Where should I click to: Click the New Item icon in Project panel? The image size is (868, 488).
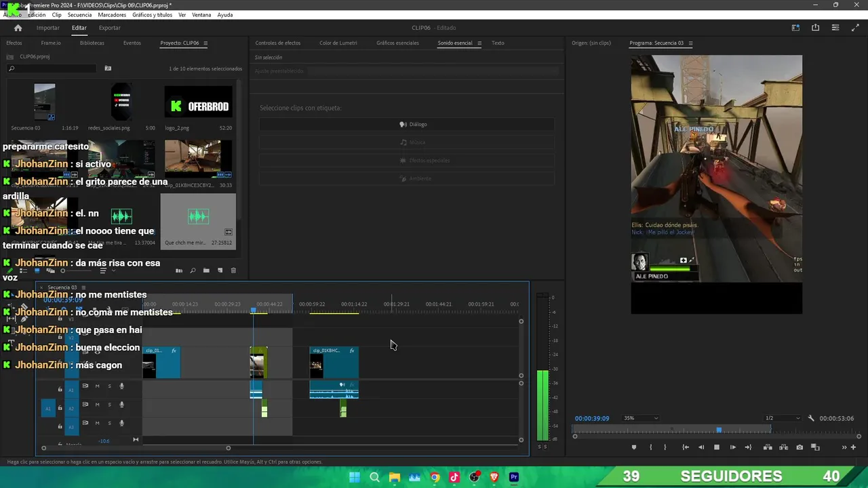click(x=220, y=270)
